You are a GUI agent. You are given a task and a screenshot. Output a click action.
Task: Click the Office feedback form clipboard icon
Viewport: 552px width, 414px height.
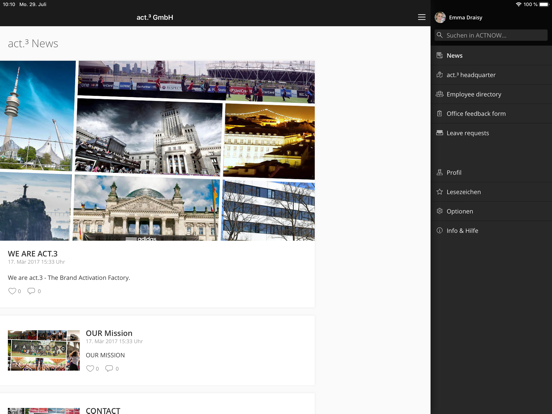pyautogui.click(x=439, y=113)
